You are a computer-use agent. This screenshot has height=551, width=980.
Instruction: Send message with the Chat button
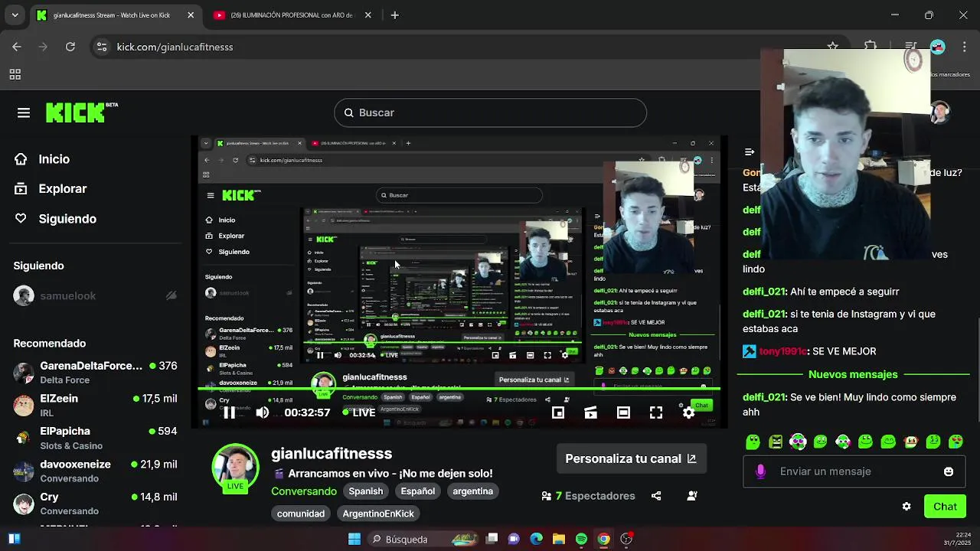click(x=945, y=507)
